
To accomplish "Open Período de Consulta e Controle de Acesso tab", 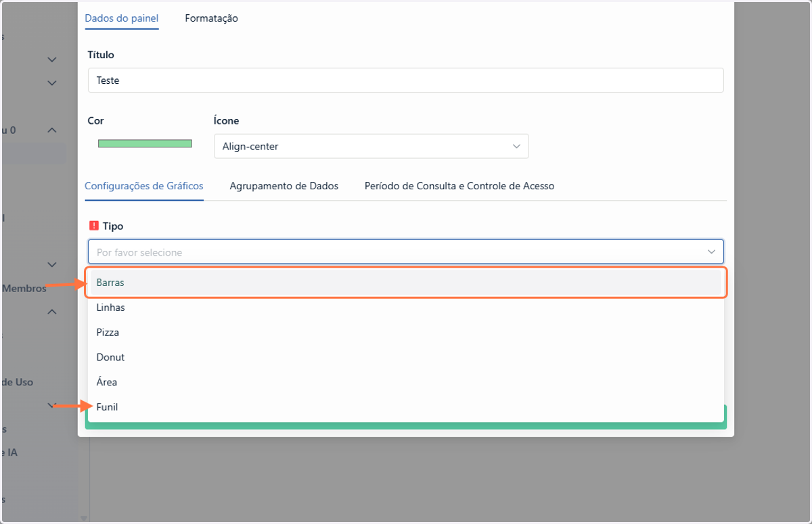I will tap(459, 185).
